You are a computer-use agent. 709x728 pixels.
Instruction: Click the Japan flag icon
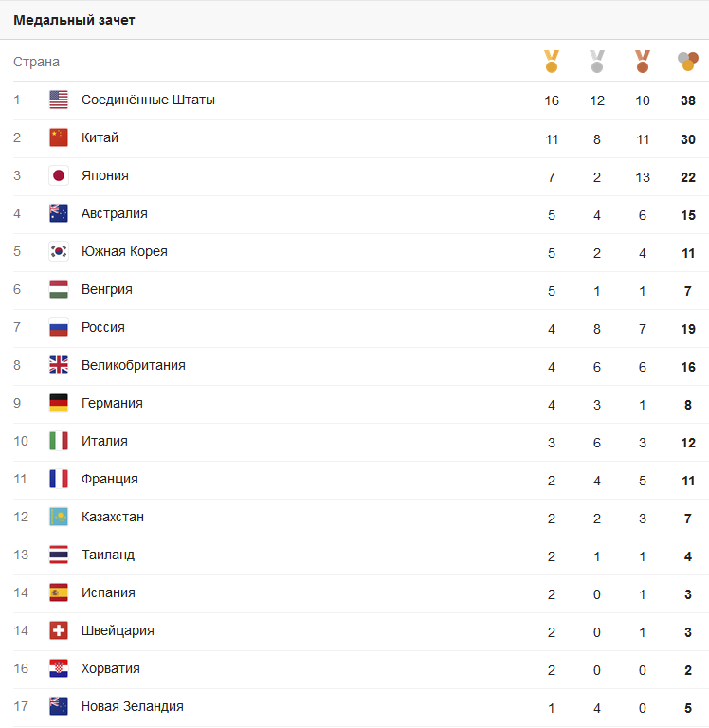pos(59,175)
